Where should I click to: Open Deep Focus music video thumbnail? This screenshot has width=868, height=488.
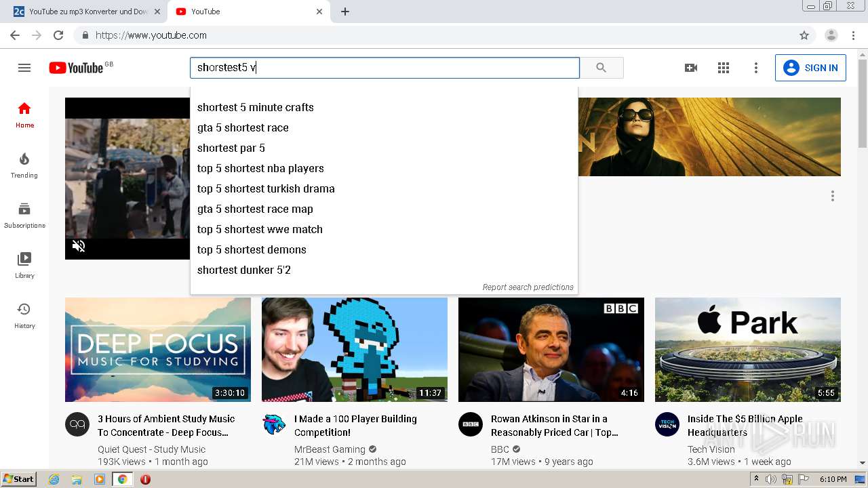158,350
